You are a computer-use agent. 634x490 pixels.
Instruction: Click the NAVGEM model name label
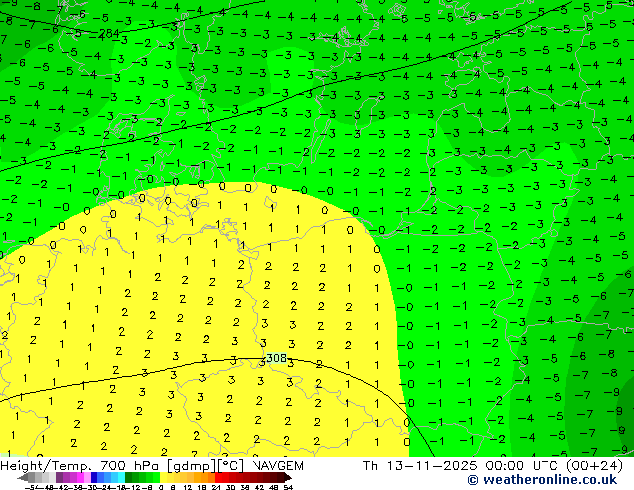click(278, 466)
